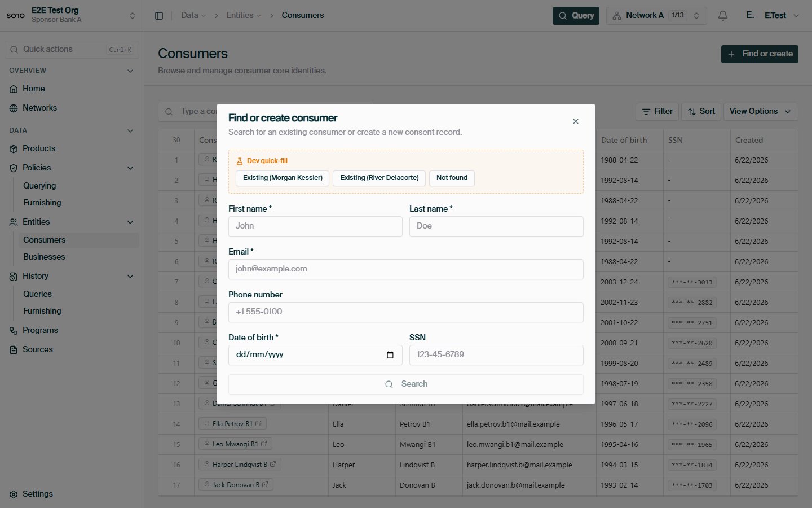Click the Find or create button
This screenshot has height=508, width=812.
pos(760,54)
